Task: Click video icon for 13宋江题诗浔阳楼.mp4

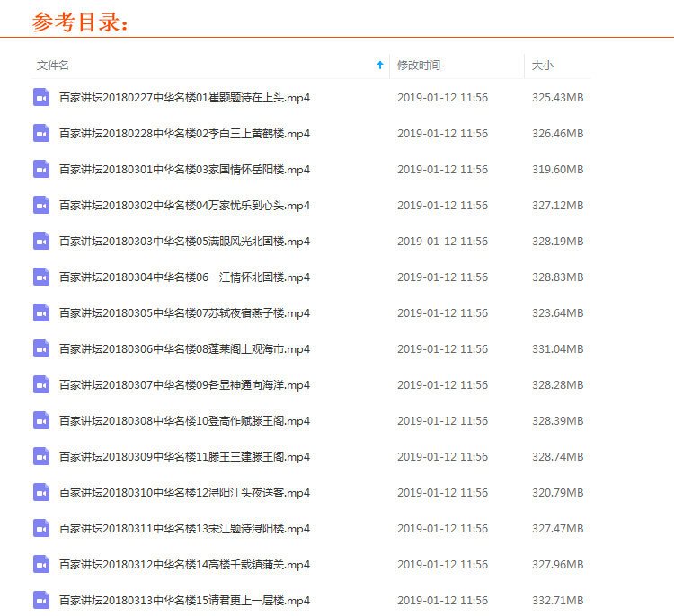Action: 41,528
